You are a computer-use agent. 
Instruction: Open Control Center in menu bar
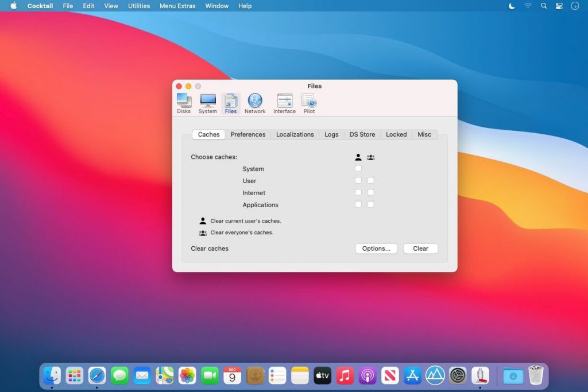559,6
